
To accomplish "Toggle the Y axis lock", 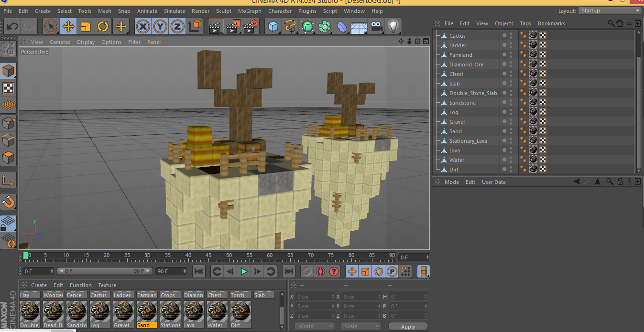I will click(x=160, y=27).
